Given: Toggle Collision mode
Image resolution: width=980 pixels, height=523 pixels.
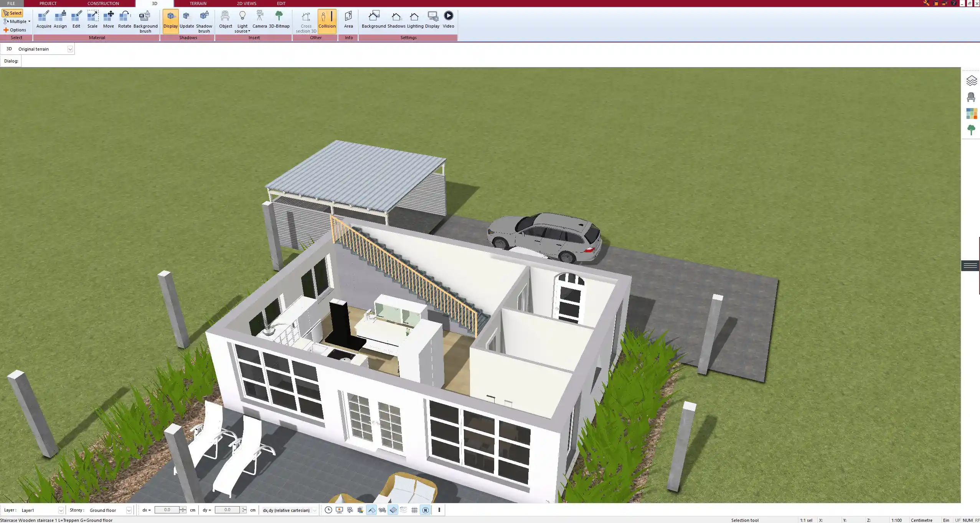Looking at the screenshot, I should click(x=327, y=21).
